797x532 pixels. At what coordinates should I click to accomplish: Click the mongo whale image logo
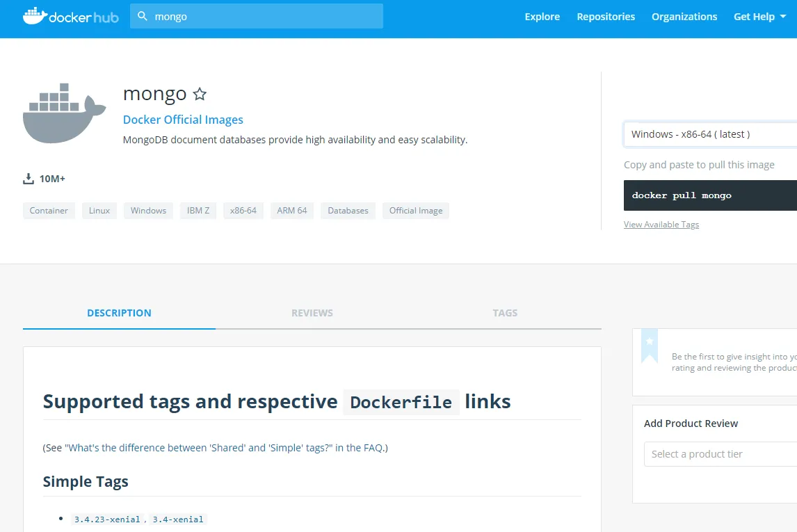pyautogui.click(x=65, y=113)
